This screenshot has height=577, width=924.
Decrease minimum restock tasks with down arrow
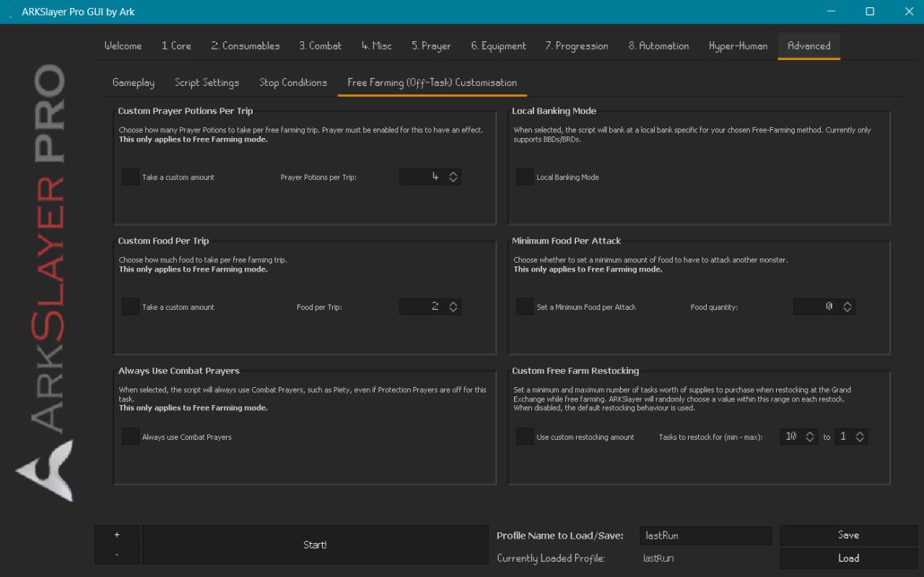(x=810, y=441)
